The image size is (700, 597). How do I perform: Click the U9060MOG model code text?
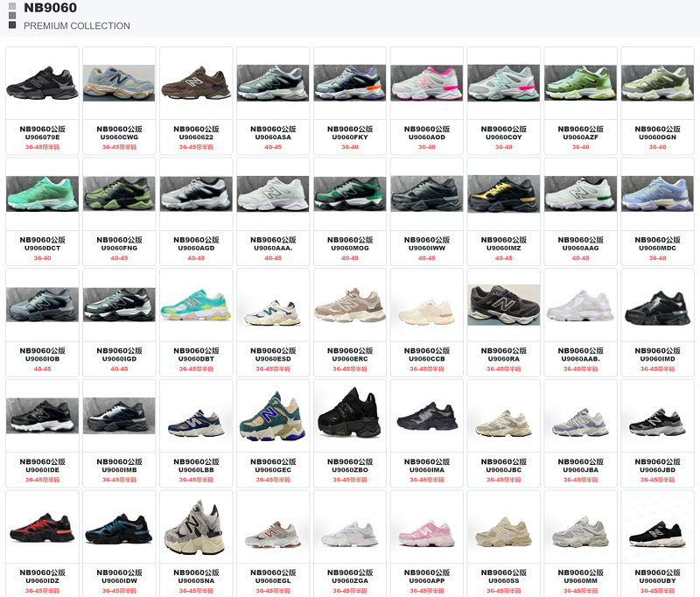(x=350, y=249)
